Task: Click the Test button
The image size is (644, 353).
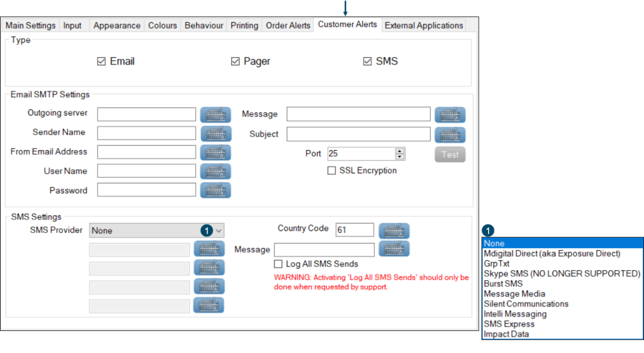Action: (450, 155)
